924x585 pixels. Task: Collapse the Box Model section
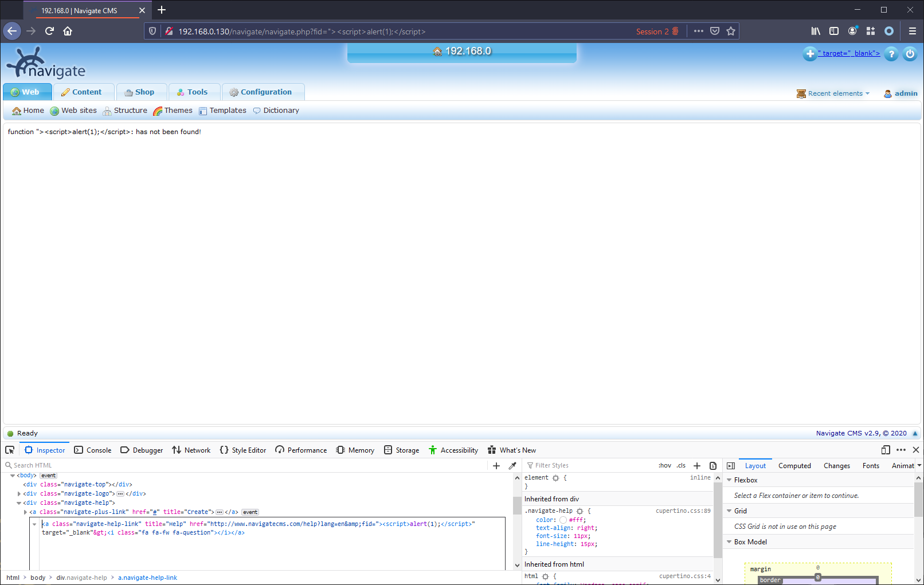click(x=729, y=542)
